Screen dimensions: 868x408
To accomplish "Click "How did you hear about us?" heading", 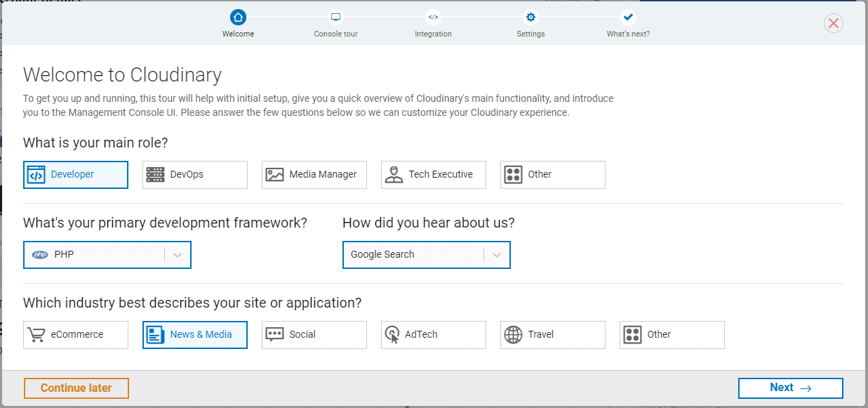I will click(x=429, y=223).
